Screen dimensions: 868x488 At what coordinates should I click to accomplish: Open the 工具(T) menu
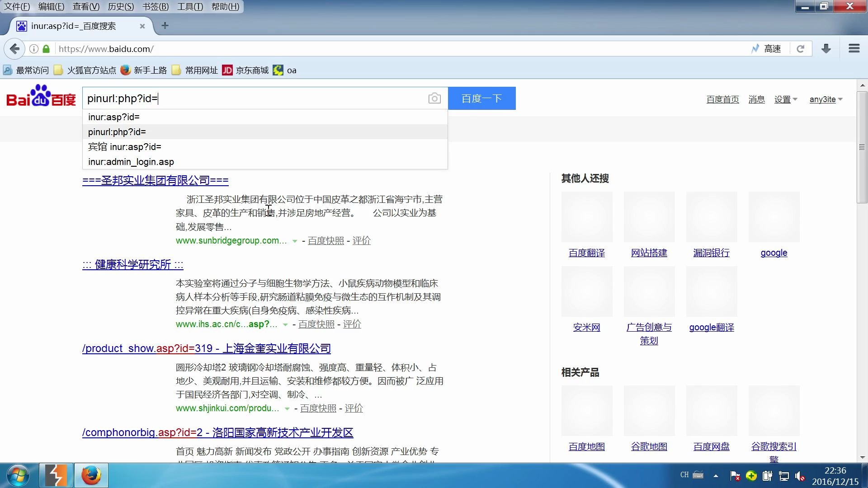click(190, 7)
